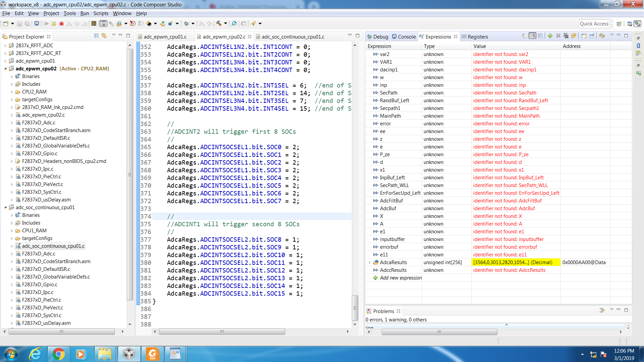The image size is (644, 362).
Task: Remove all expressions with double-X icon
Action: (x=566, y=36)
